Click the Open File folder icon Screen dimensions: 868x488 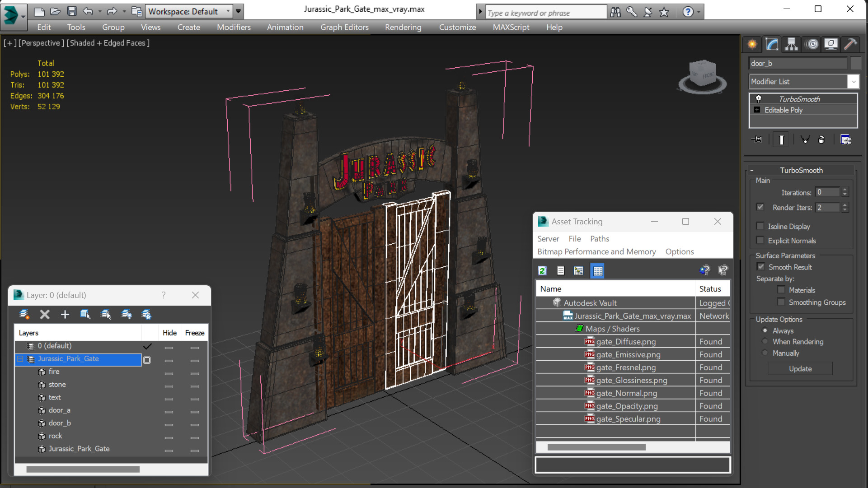click(x=55, y=11)
